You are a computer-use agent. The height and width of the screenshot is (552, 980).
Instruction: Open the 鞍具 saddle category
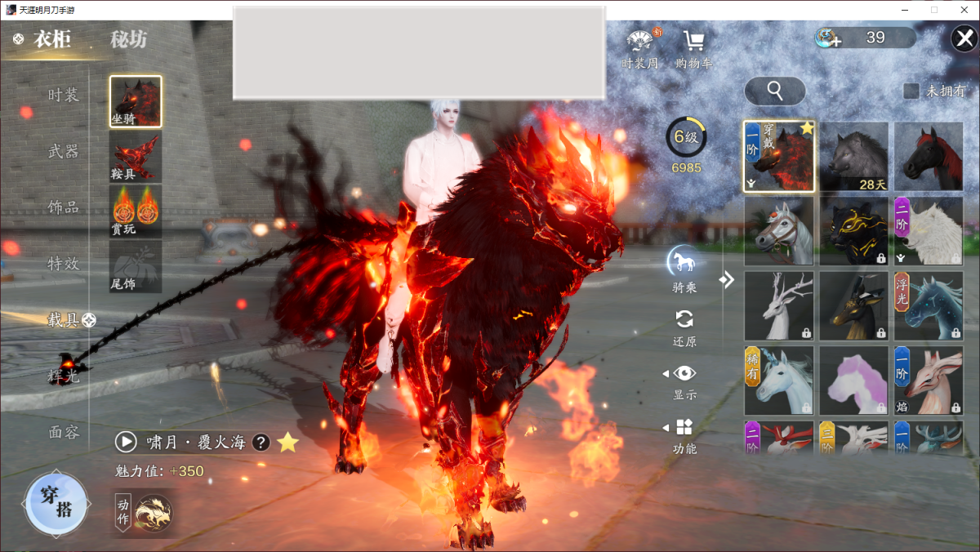click(x=136, y=156)
